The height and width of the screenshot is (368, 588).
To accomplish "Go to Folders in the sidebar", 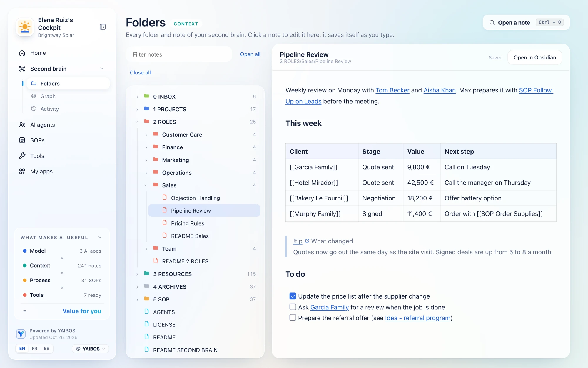I will [x=68, y=84].
